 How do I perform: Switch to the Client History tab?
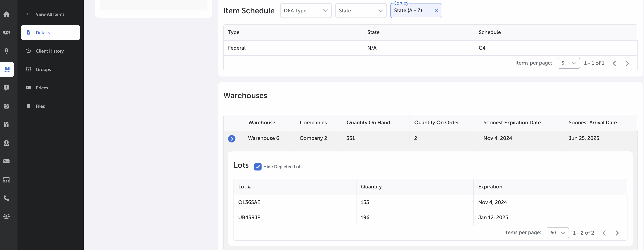(x=51, y=51)
